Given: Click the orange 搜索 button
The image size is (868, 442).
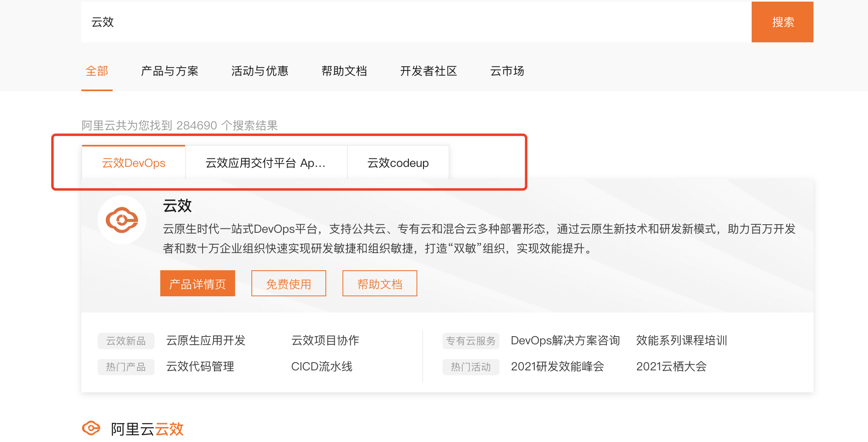Looking at the screenshot, I should pyautogui.click(x=782, y=22).
